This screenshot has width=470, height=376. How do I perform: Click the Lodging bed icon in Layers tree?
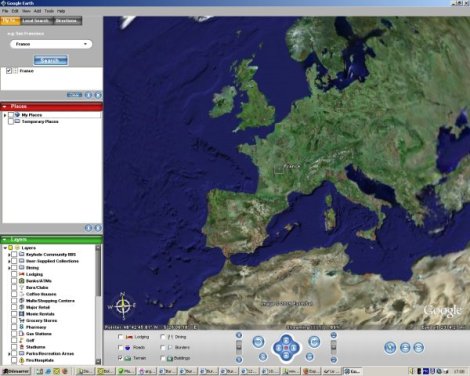tap(22, 274)
